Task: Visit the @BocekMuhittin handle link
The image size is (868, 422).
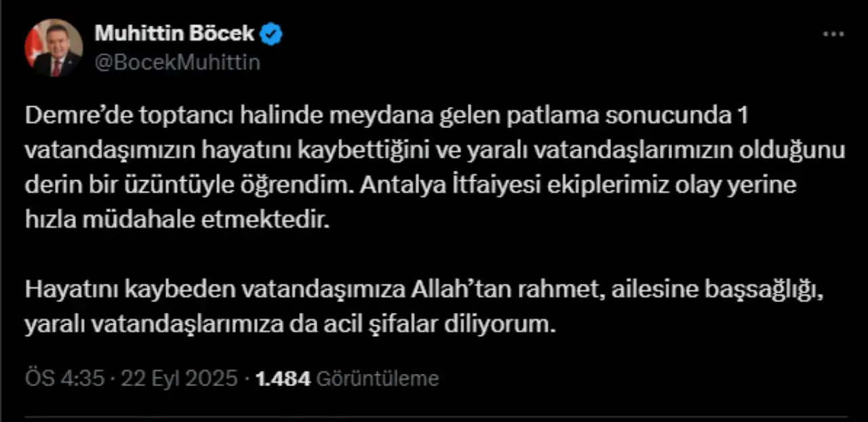Action: tap(178, 62)
